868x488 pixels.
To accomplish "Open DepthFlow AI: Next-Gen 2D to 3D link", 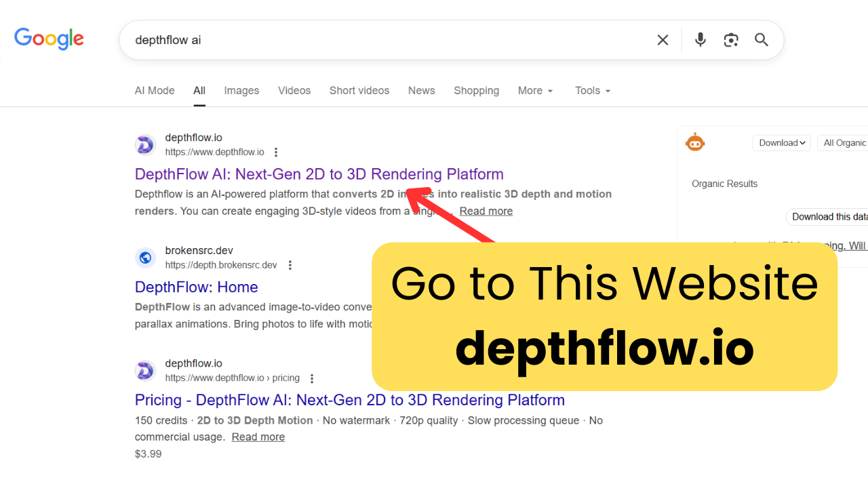I will [319, 174].
